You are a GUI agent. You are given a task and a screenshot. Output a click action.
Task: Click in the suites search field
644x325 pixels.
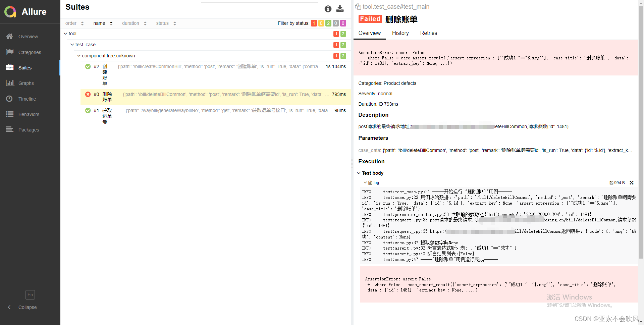(x=259, y=8)
